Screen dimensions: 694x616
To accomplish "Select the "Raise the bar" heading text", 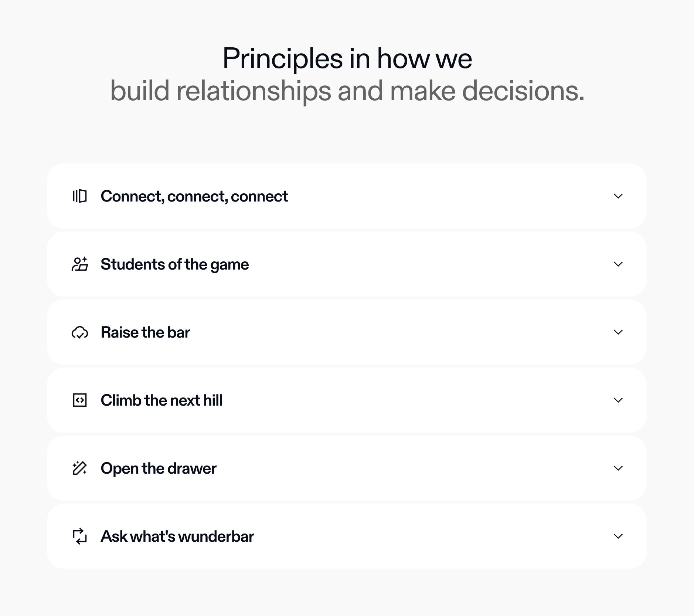I will [x=145, y=332].
